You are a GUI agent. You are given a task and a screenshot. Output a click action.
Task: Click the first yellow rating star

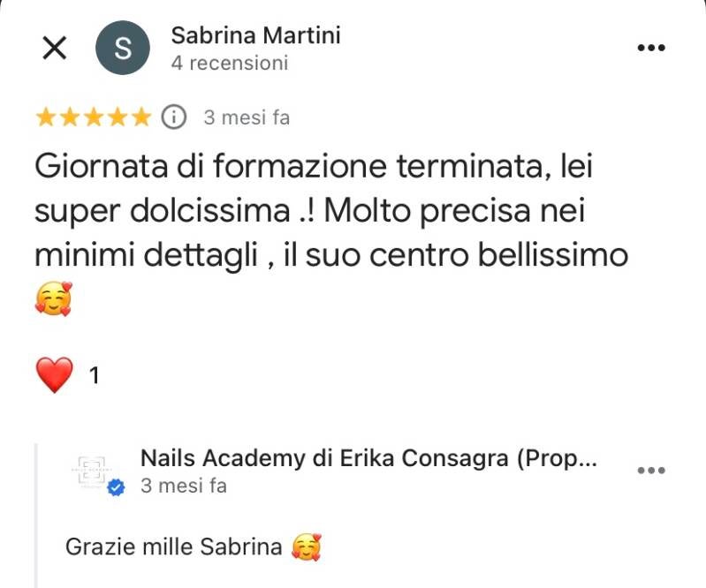coord(46,117)
